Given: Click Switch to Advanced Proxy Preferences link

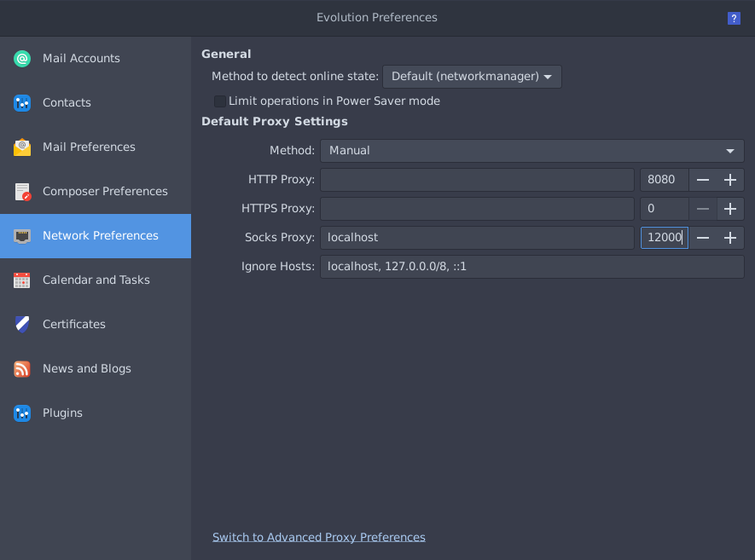Looking at the screenshot, I should [x=319, y=537].
